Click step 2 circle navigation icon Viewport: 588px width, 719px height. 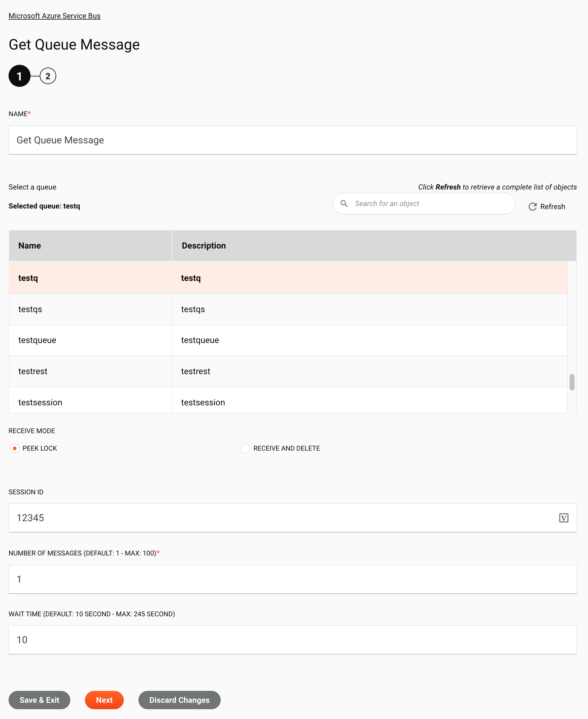tap(47, 75)
